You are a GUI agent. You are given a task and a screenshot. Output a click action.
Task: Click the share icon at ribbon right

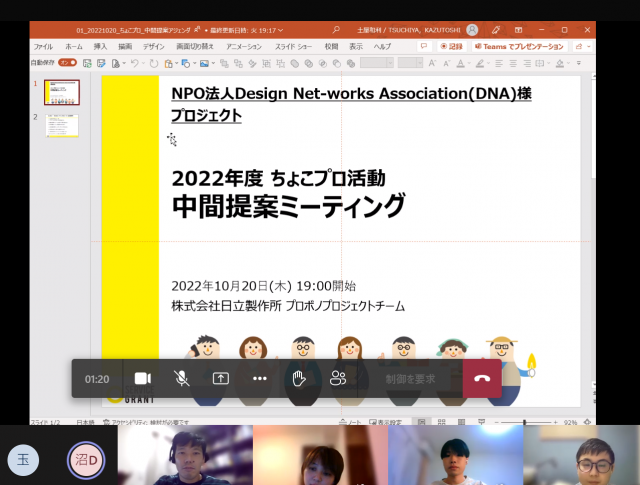click(579, 47)
